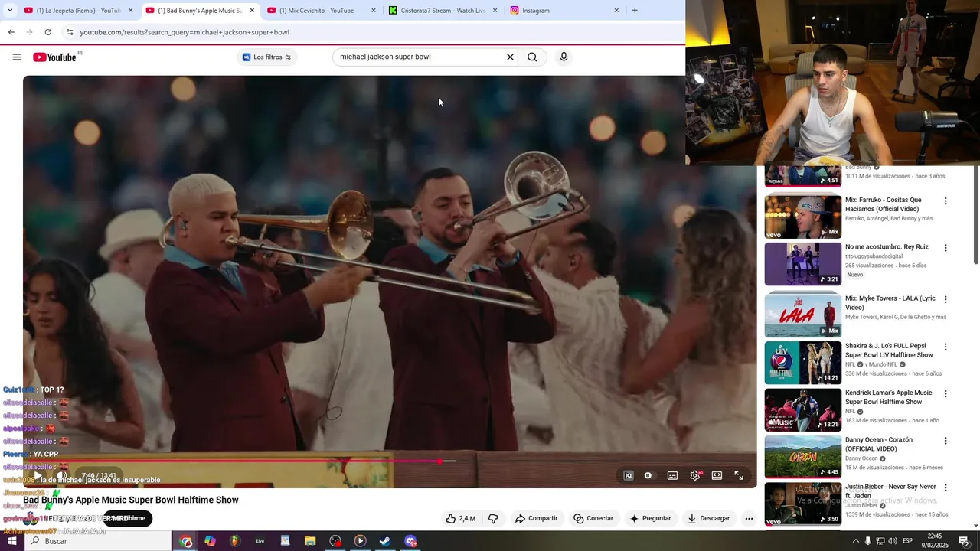Open the Myke Towers LALA thumbnail
Viewport: 980px width, 551px height.
(x=803, y=315)
